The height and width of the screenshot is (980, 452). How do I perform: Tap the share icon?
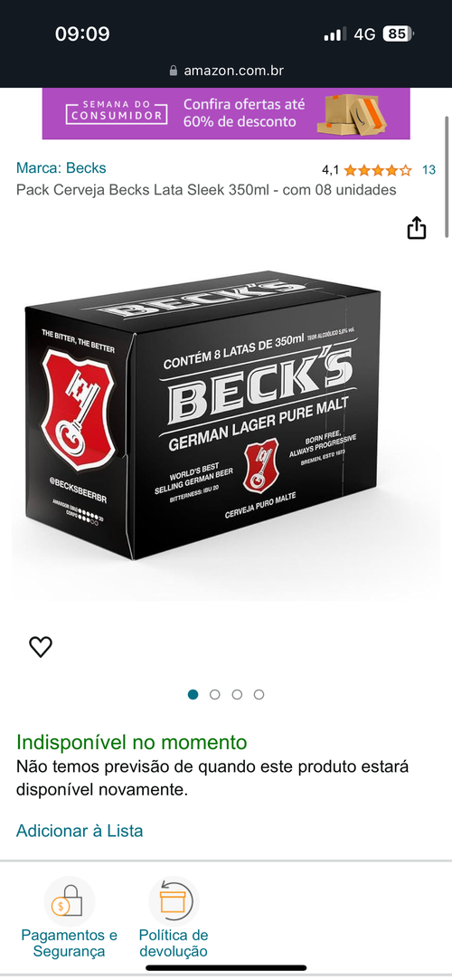pos(417,227)
